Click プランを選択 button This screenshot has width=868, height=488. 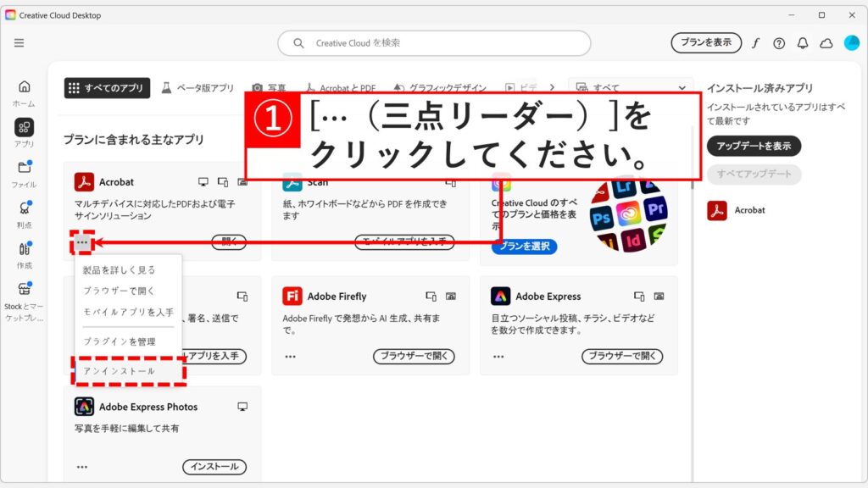click(x=524, y=247)
